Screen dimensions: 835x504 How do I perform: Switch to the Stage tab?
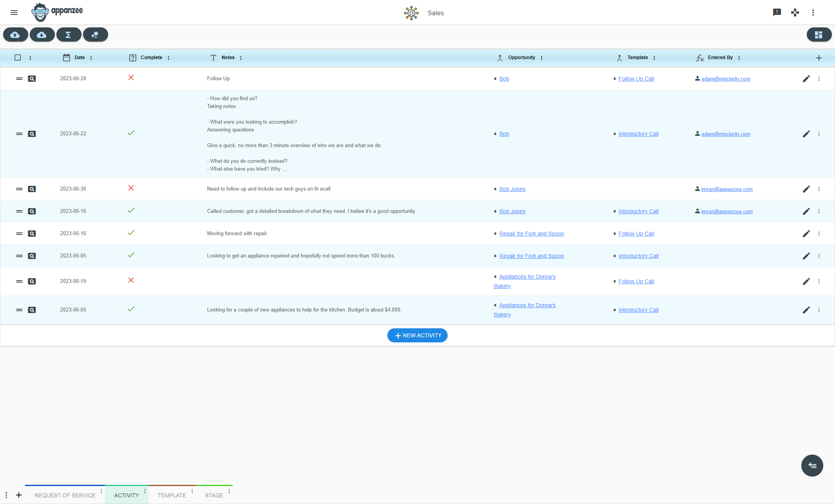pyautogui.click(x=214, y=495)
